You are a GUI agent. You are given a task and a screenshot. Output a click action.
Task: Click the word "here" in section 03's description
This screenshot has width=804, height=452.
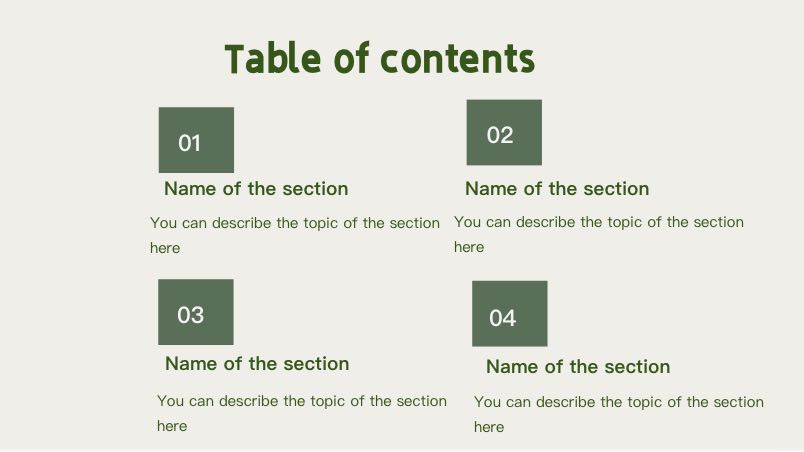(172, 426)
